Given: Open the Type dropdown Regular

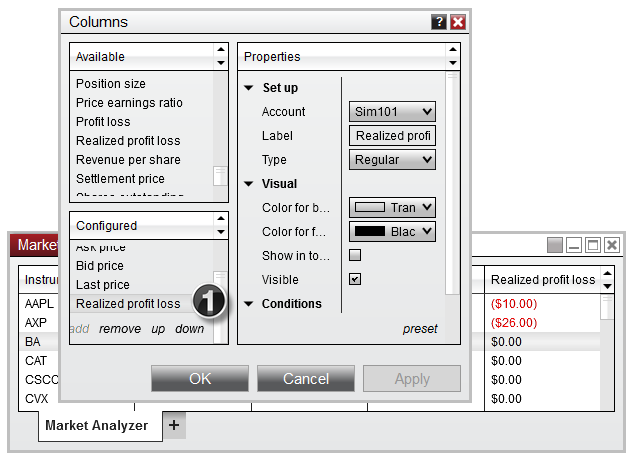Looking at the screenshot, I should coord(392,160).
